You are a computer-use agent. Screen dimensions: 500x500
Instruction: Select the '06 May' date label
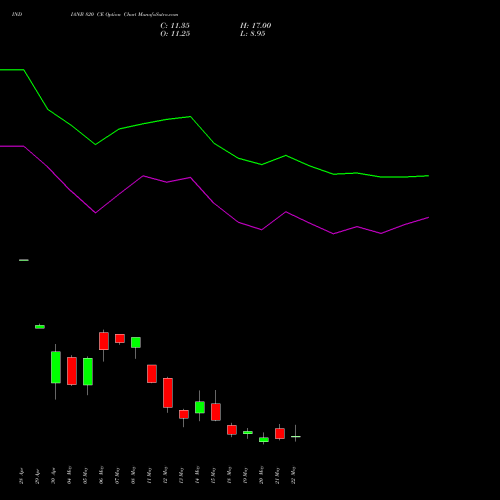coord(101,475)
